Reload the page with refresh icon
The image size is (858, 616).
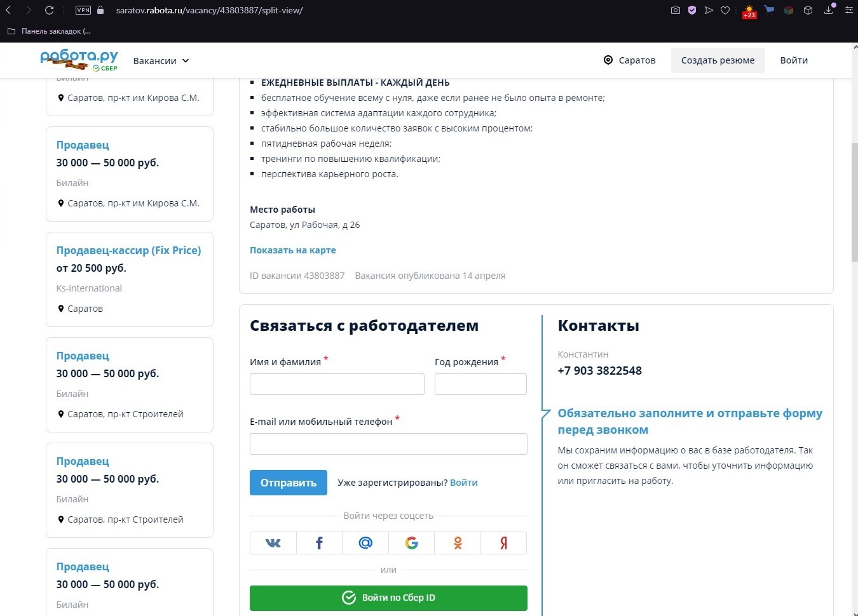[49, 10]
